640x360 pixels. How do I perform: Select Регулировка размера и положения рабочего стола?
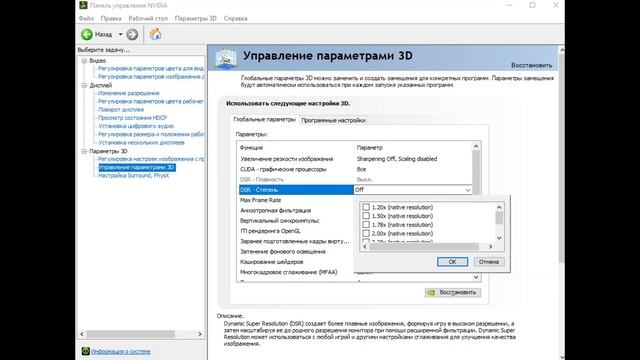151,134
